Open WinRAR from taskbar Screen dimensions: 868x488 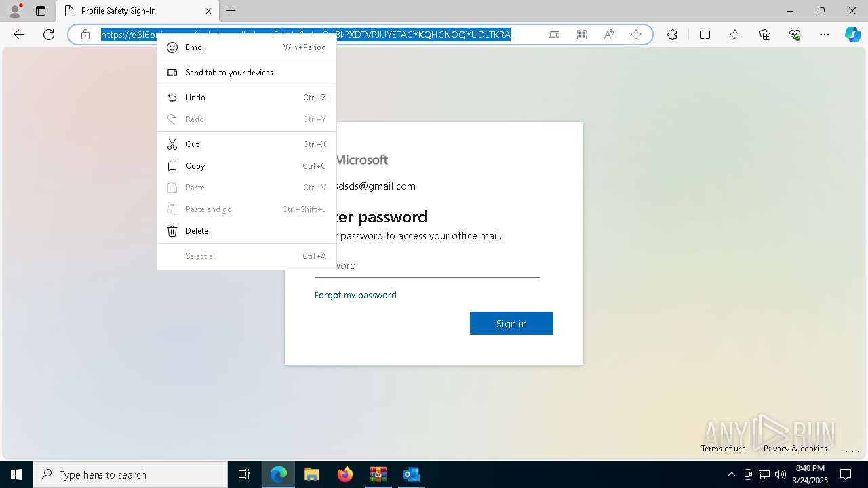click(x=378, y=474)
